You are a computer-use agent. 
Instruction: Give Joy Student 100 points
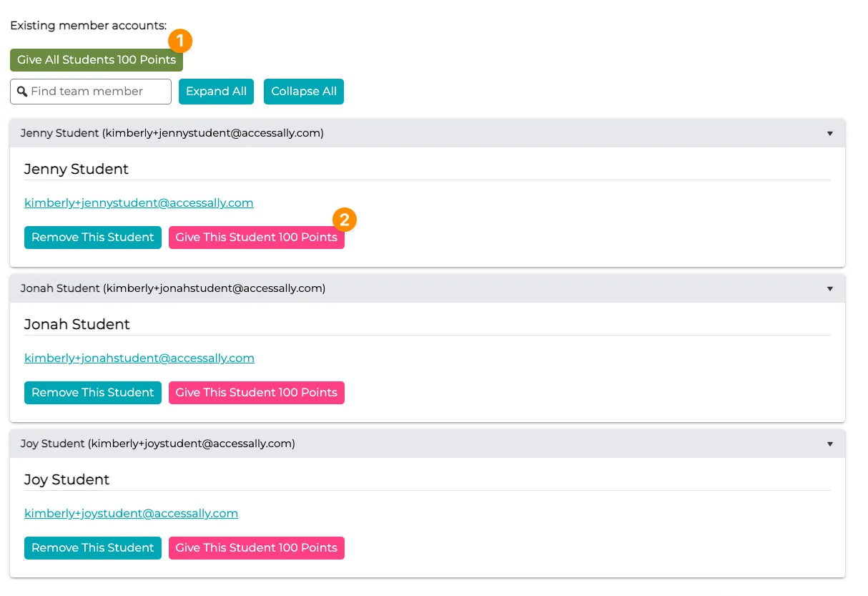click(256, 548)
